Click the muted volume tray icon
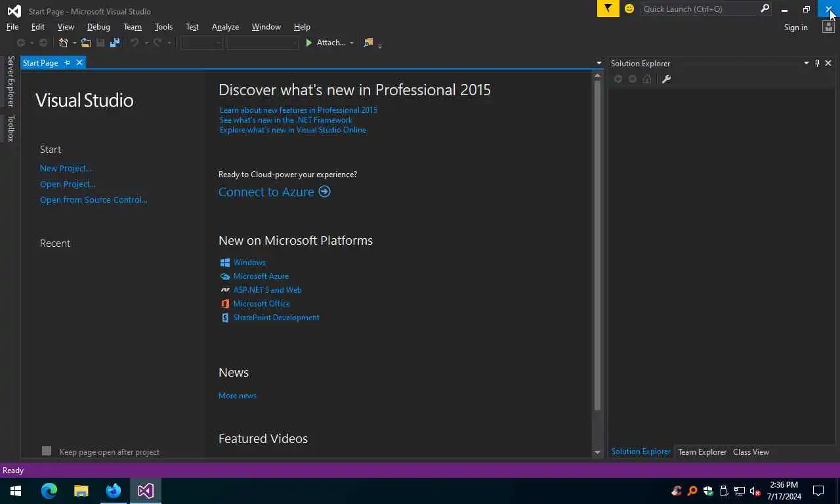This screenshot has height=504, width=840. click(x=755, y=491)
